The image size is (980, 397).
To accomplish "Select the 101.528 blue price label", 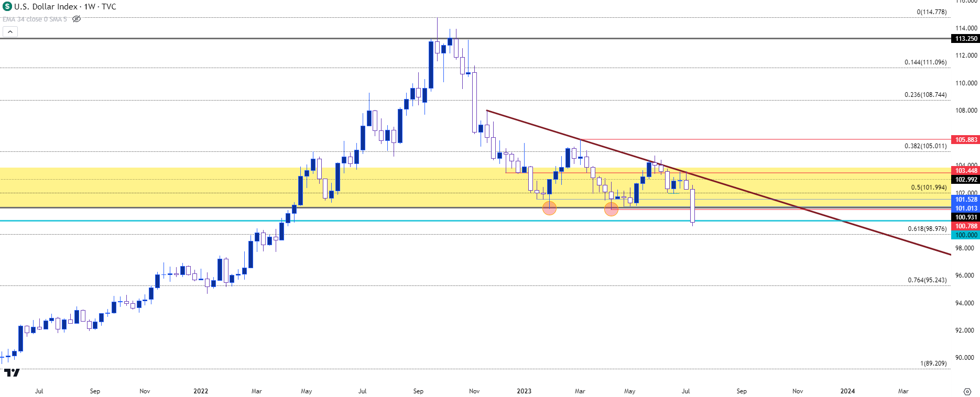I will point(965,200).
